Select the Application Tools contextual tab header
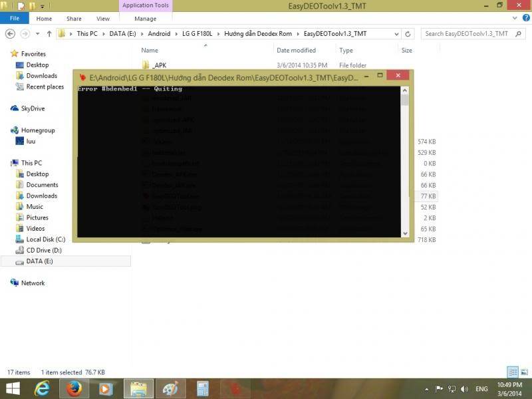This screenshot has height=399, width=532. coord(146,5)
